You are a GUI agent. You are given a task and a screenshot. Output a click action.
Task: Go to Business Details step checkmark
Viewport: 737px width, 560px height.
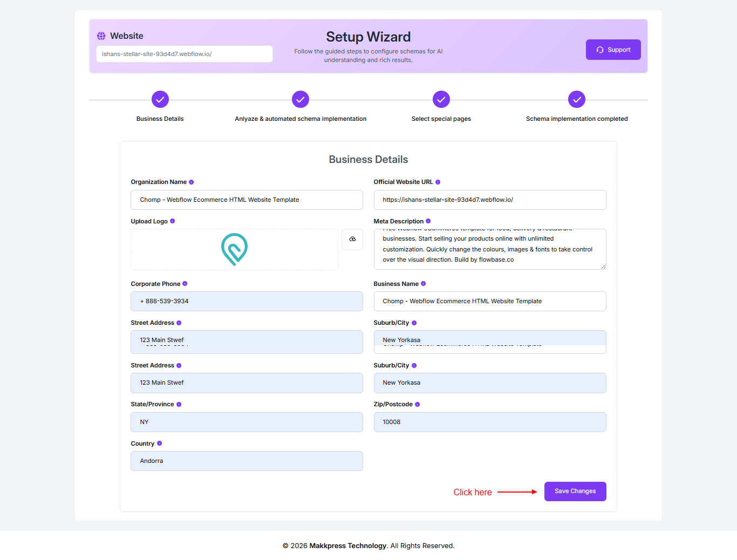tap(160, 99)
